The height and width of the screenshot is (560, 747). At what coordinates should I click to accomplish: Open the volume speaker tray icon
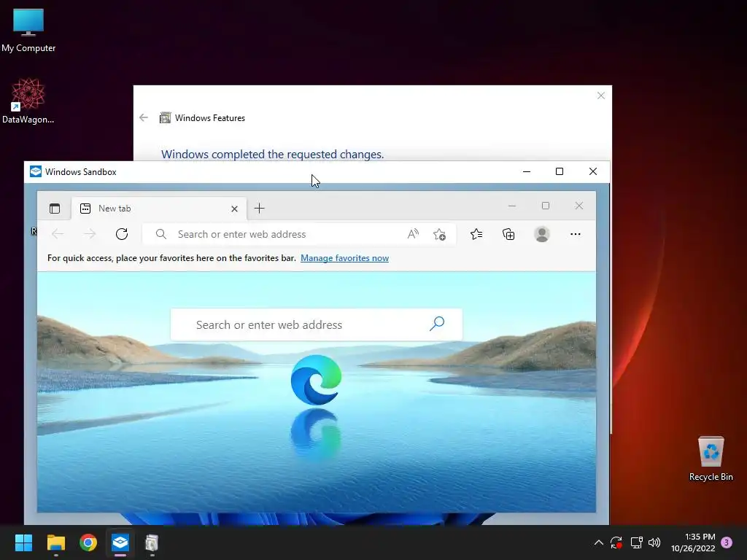pyautogui.click(x=654, y=542)
